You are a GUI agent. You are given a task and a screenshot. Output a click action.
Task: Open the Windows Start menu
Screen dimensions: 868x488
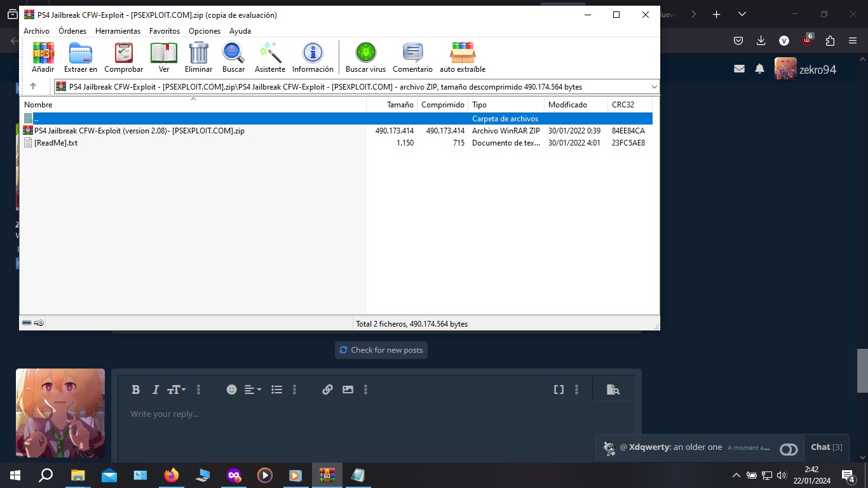click(15, 475)
